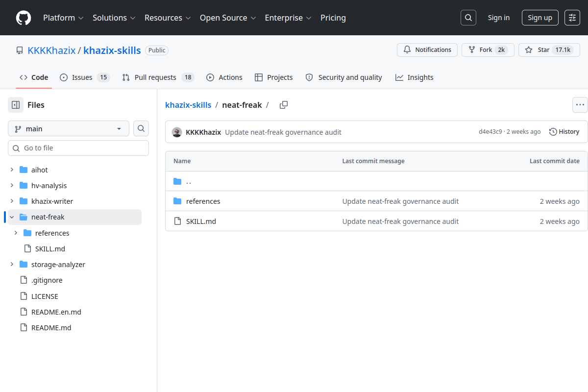Open the Resources menu

pos(167,18)
